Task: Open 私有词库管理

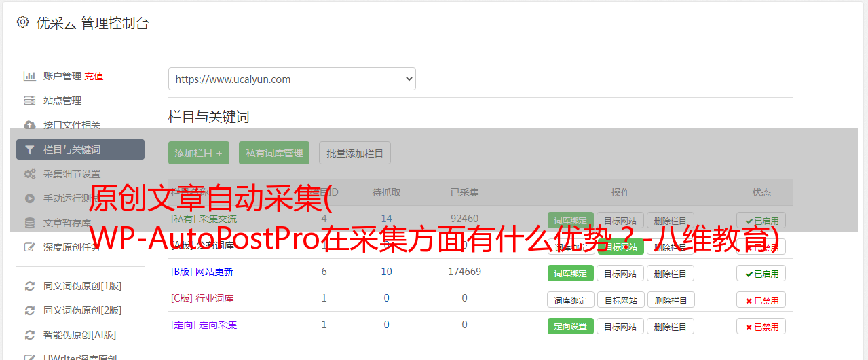Action: click(x=274, y=153)
